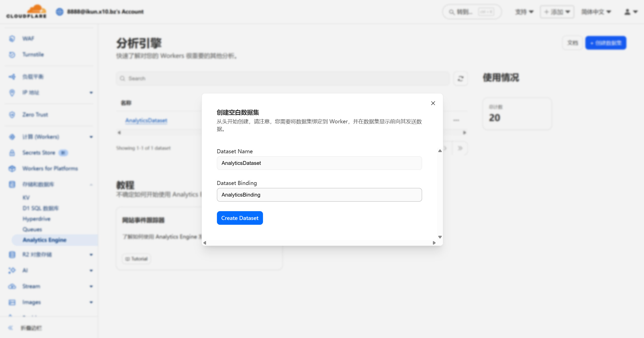Image resolution: width=644 pixels, height=338 pixels.
Task: Click the Workers for Platforms icon
Action: [x=12, y=169]
